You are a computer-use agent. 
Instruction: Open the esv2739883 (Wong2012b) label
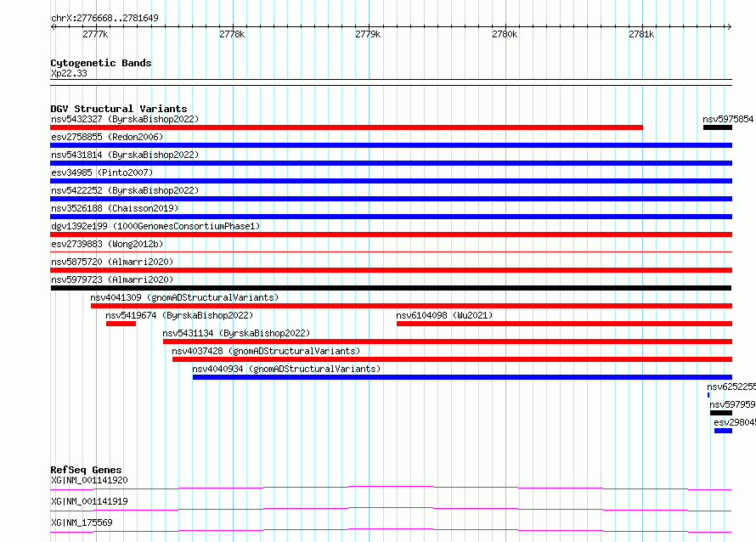tap(107, 244)
